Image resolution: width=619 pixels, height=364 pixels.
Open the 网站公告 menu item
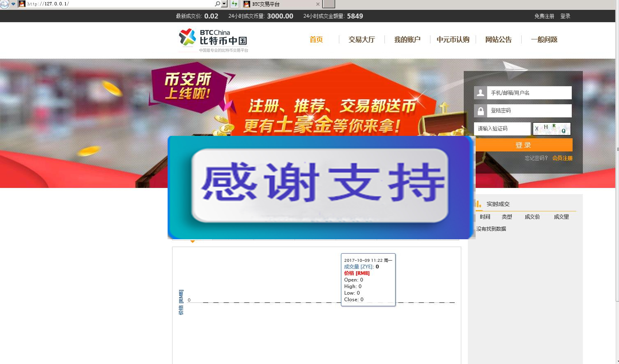[498, 39]
